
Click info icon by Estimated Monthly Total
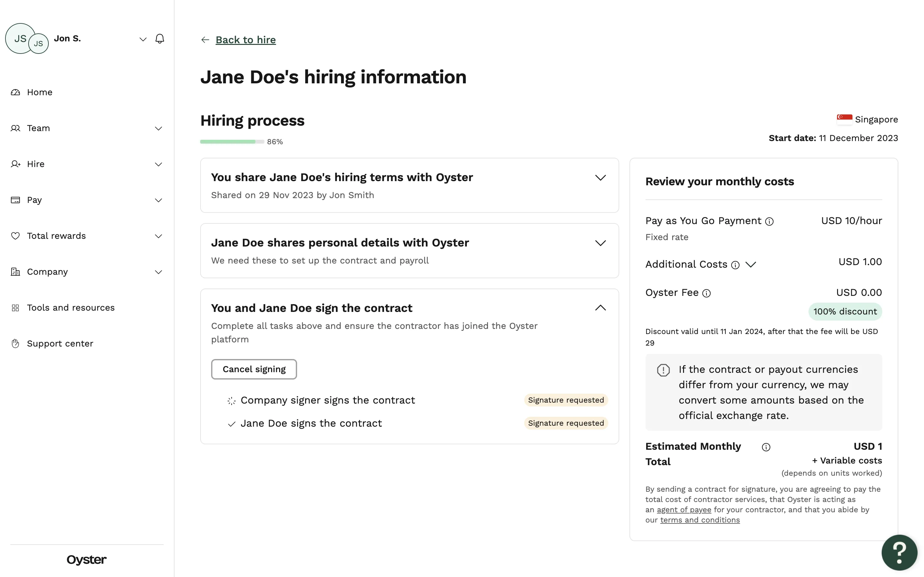click(x=766, y=447)
